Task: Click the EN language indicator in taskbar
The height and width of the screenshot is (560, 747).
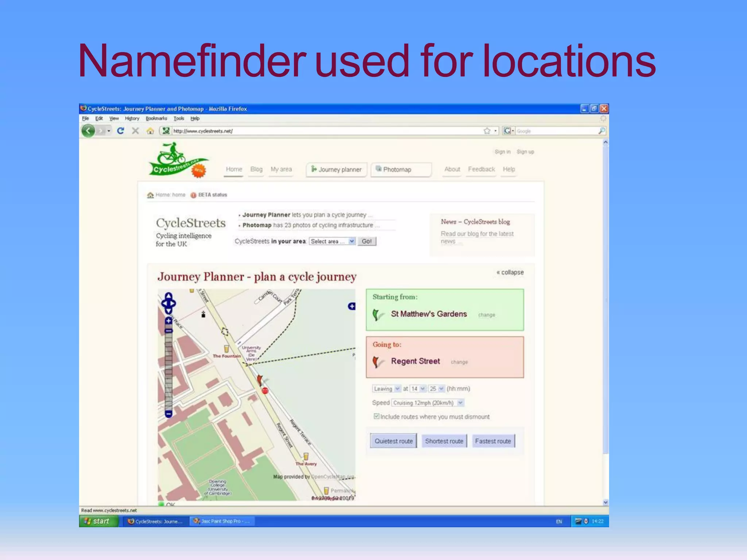Action: pyautogui.click(x=559, y=521)
